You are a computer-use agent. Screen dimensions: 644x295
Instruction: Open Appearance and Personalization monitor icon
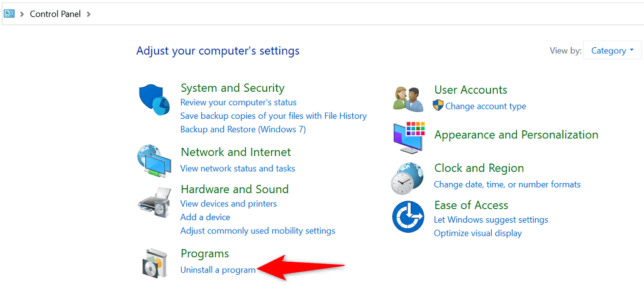point(408,136)
